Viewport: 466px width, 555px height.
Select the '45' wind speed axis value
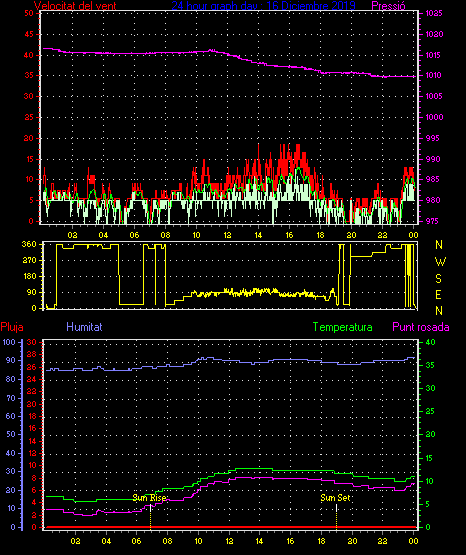tap(29, 34)
